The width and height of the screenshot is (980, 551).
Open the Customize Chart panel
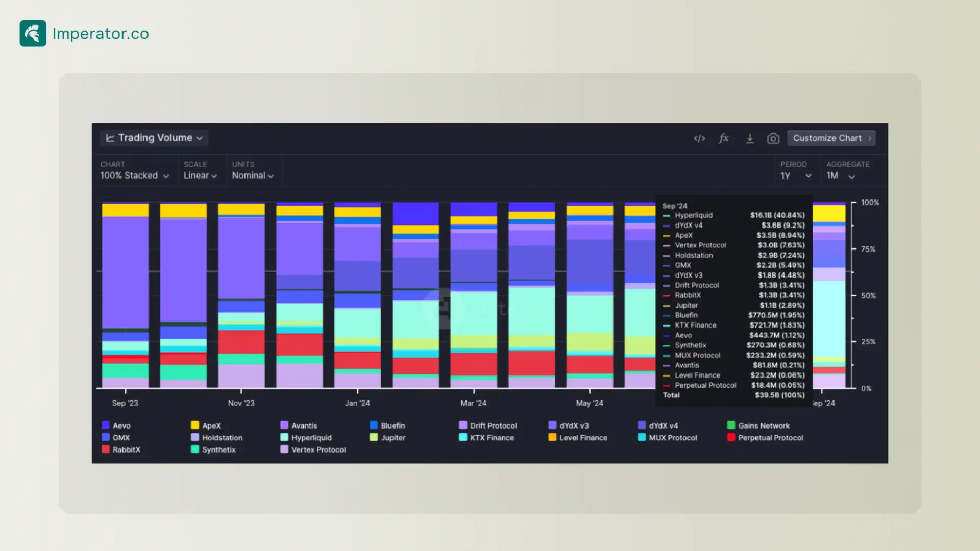point(831,138)
